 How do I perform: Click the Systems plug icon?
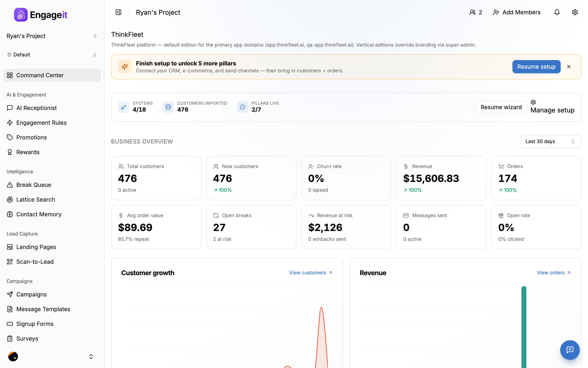[x=124, y=107]
